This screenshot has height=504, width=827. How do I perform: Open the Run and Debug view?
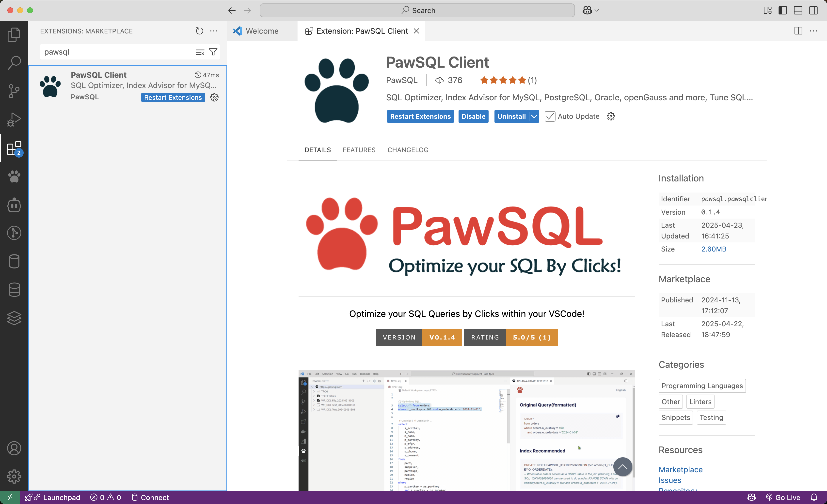point(14,119)
